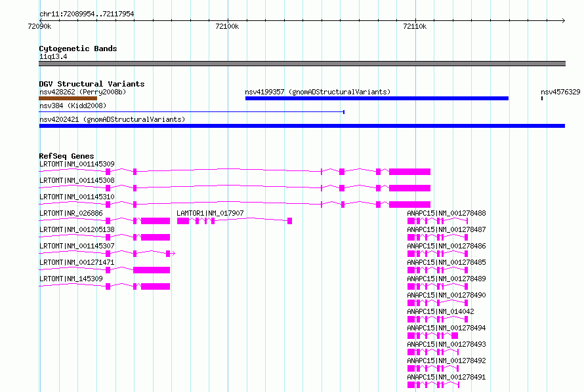584x392 pixels.
Task: Click the nsv384 (Kidd2008) variant line
Action: (x=192, y=112)
